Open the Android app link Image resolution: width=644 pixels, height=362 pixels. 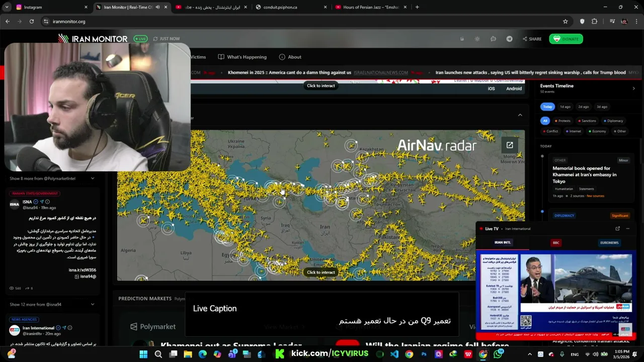[514, 88]
